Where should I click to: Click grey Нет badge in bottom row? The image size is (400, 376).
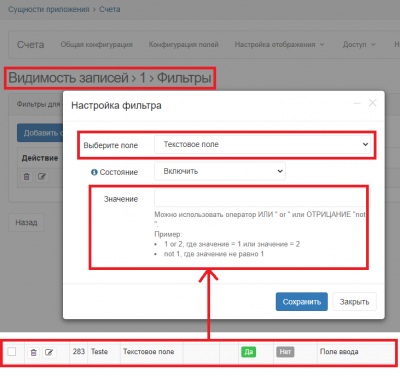(285, 352)
